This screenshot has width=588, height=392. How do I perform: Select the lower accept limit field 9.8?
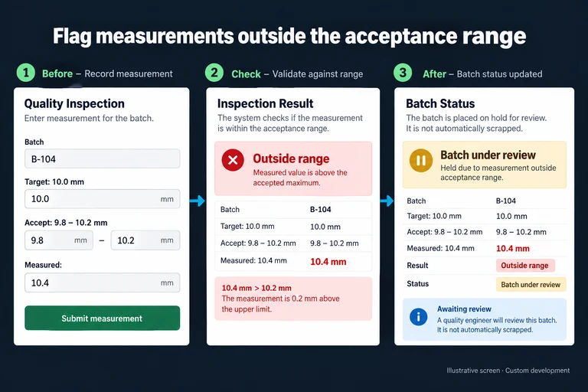(59, 240)
